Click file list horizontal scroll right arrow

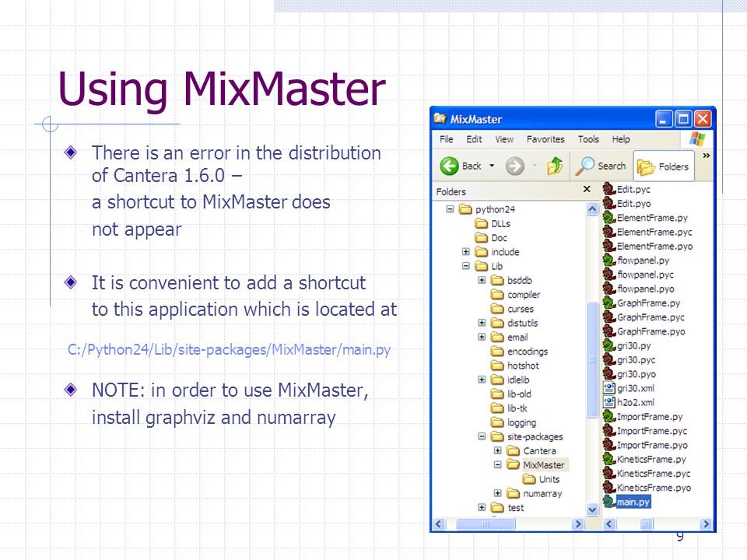click(706, 524)
